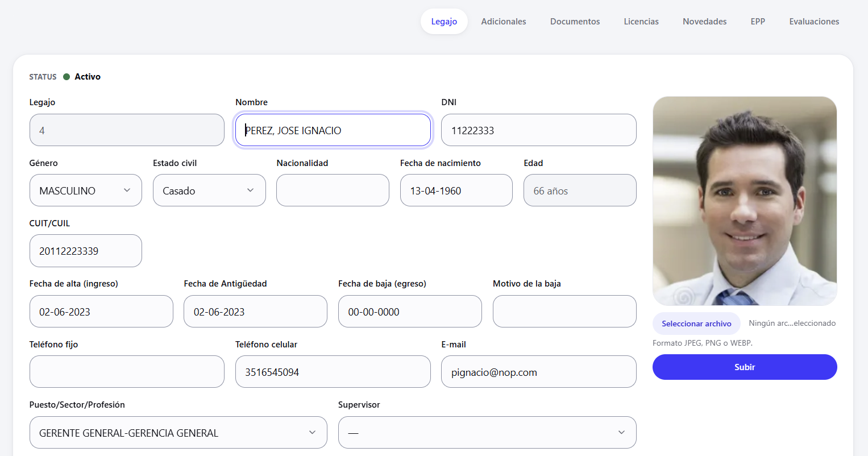Select the EPP tab
Image resolution: width=868 pixels, height=456 pixels.
758,22
